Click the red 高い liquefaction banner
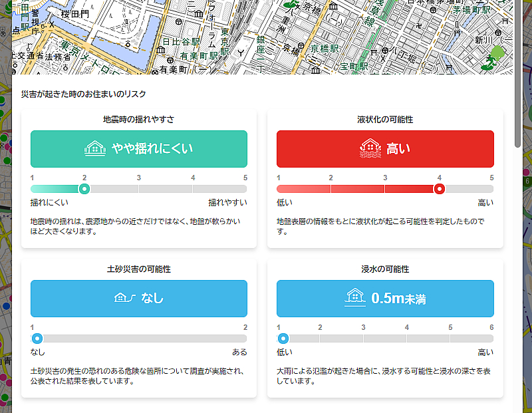The image size is (532, 413). coord(385,149)
